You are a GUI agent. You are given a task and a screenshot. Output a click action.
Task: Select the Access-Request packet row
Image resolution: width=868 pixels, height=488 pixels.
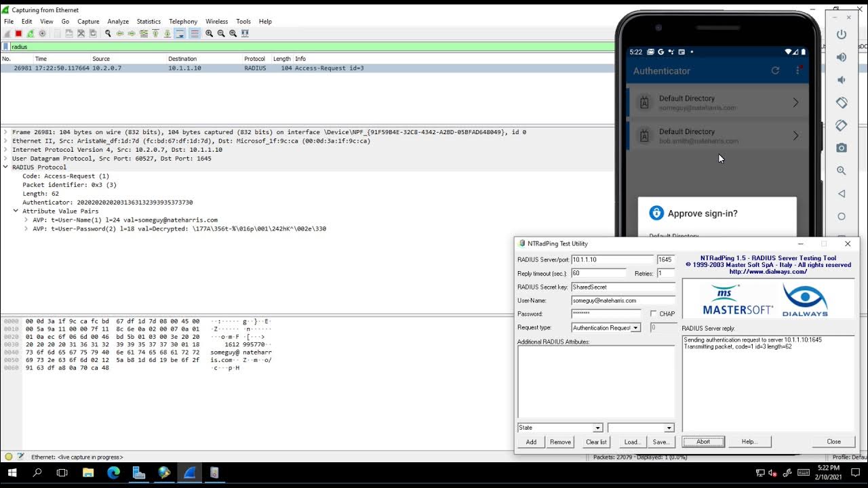[x=307, y=68]
